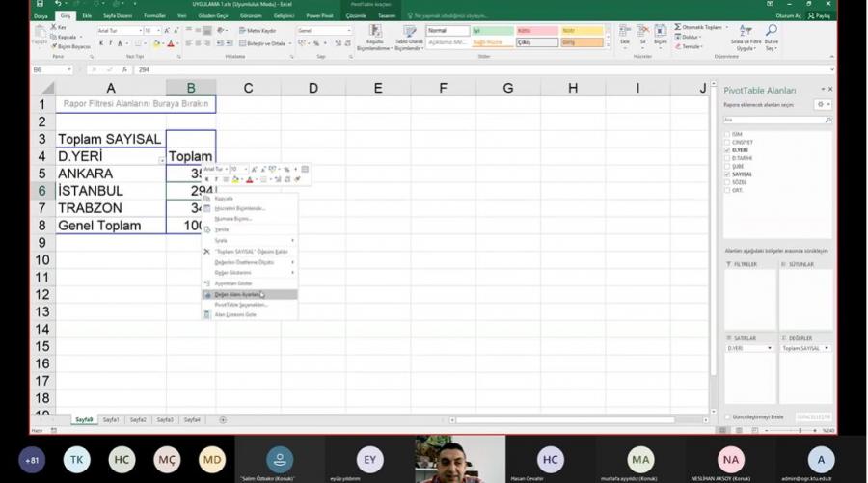Screen dimensions: 868x483
Task: Switch to the Formüller ribbon tab
Action: pyautogui.click(x=154, y=16)
